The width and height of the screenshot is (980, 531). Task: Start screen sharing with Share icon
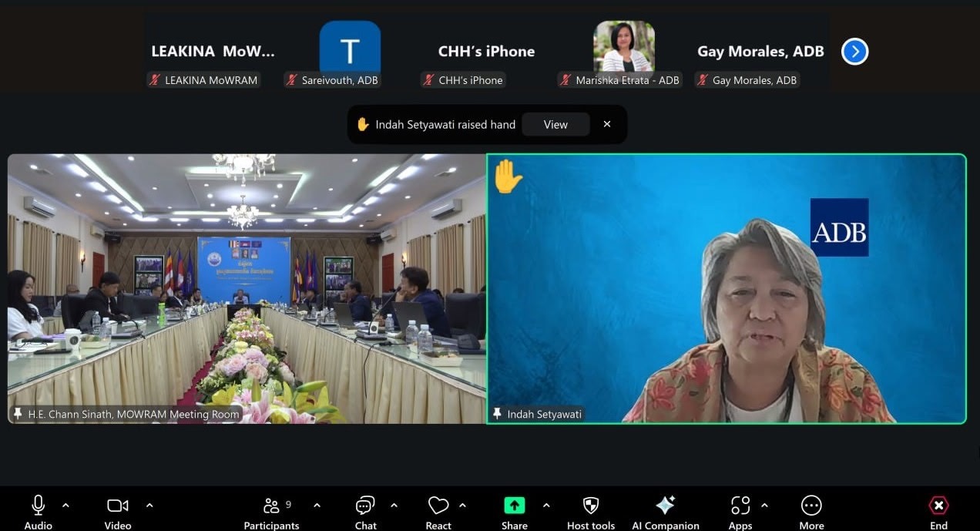[x=514, y=506]
